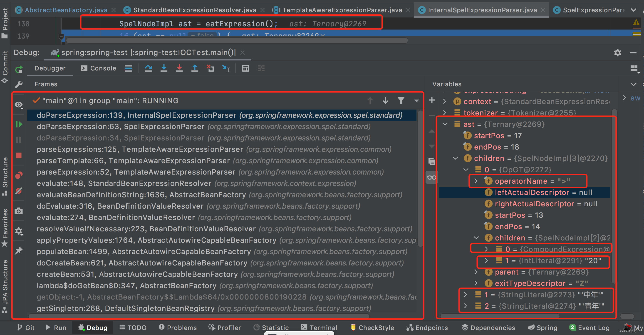This screenshot has height=335, width=644.
Task: Open the Event Log
Action: 590,328
